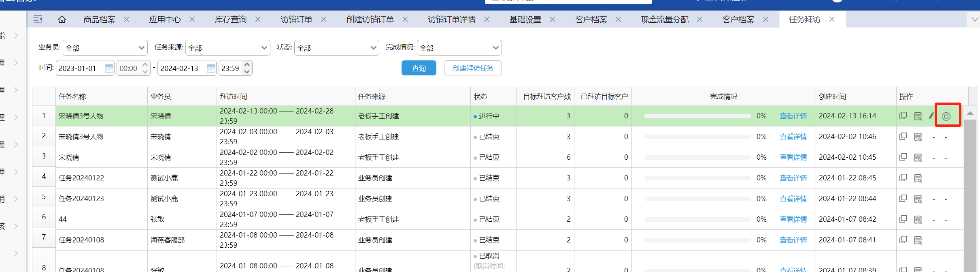
Task: Switch to the 现金流量分配 tab
Action: click(x=665, y=19)
